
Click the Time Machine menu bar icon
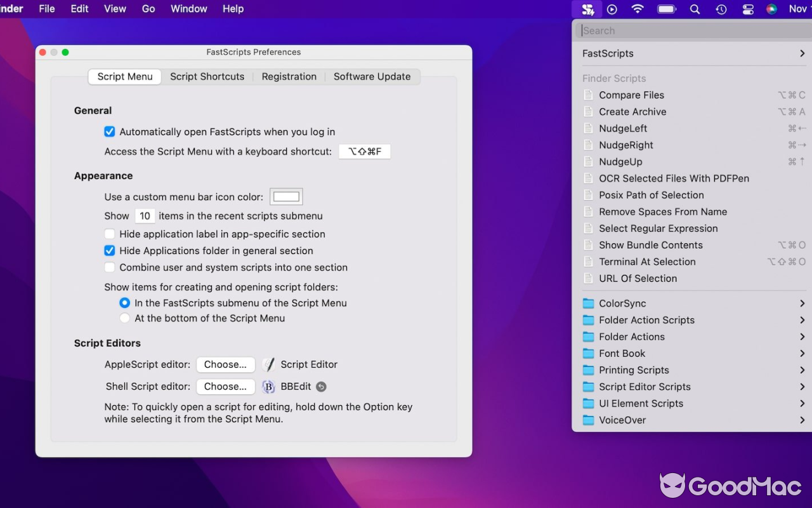tap(721, 9)
